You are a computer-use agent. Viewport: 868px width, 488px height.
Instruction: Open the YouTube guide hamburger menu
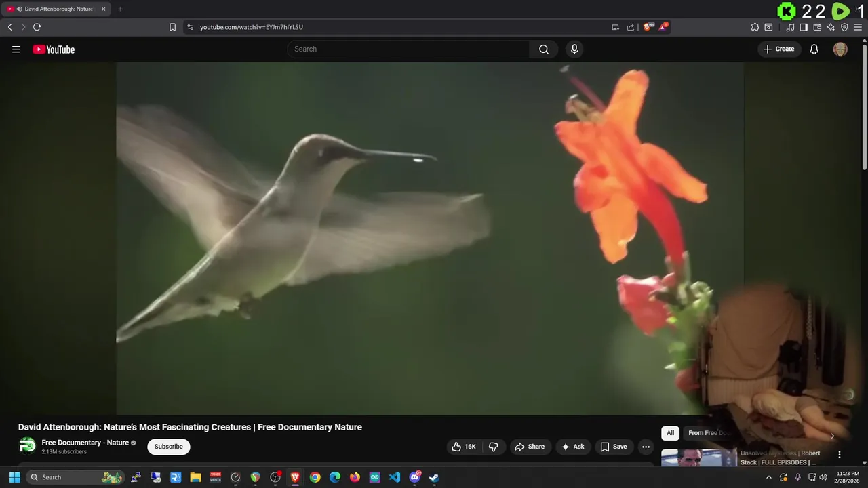point(16,49)
